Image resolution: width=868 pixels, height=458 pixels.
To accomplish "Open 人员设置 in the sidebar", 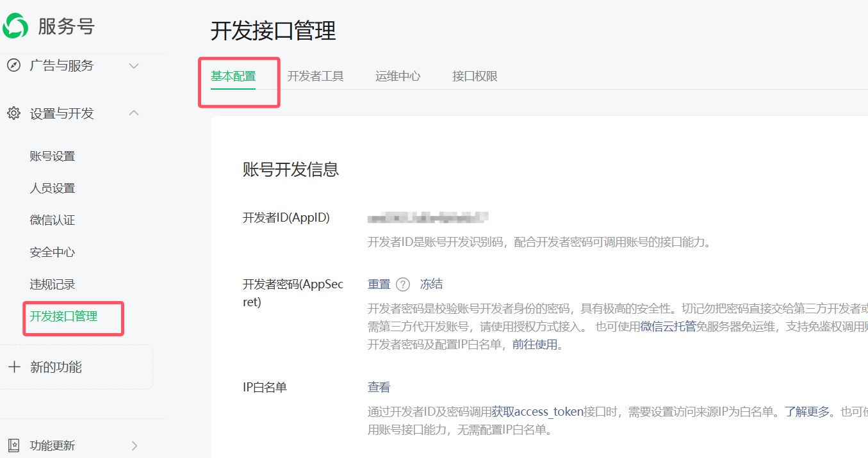I will [53, 188].
